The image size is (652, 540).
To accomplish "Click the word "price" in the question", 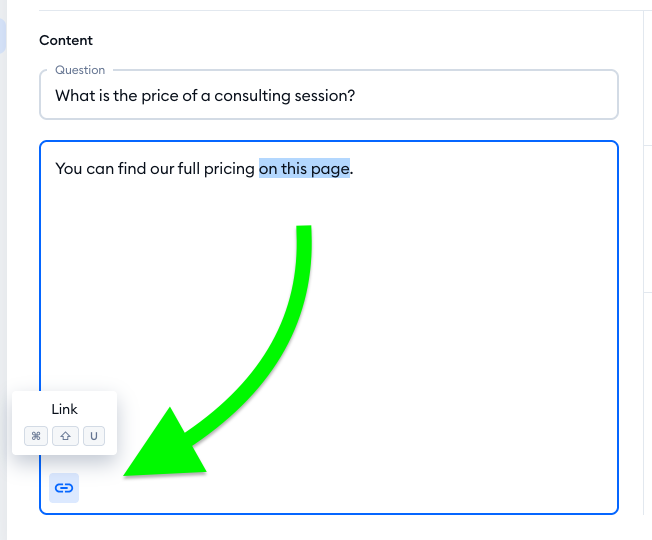I will (x=153, y=97).
